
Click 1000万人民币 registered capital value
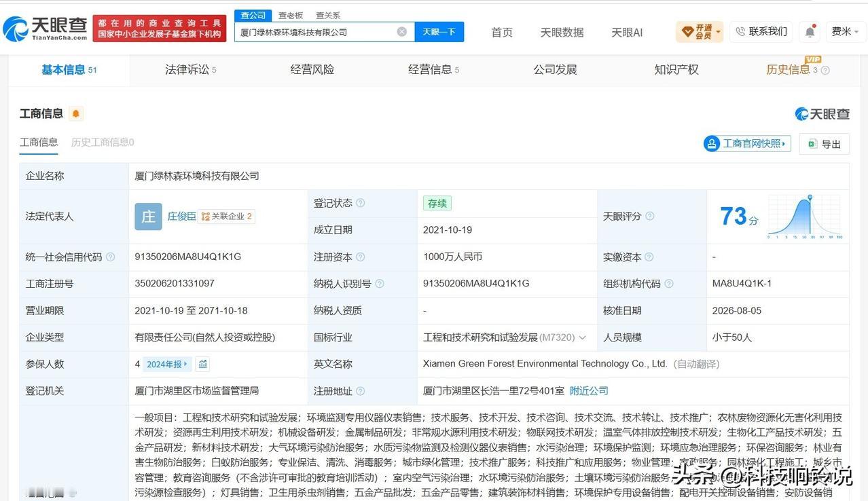point(452,257)
